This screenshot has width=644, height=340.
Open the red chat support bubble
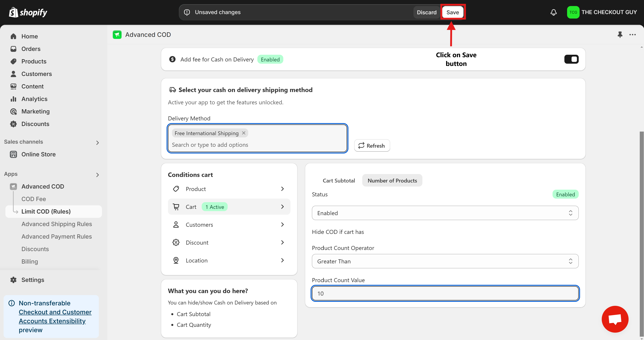click(615, 319)
